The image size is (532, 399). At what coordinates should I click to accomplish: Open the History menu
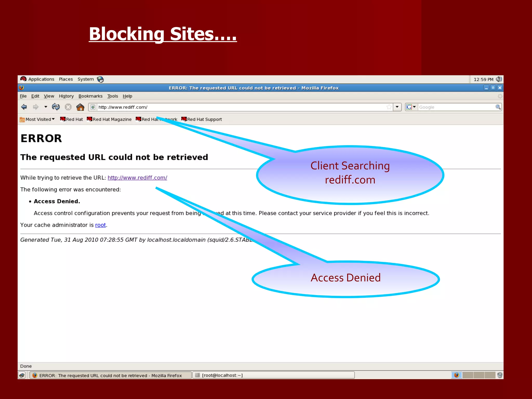click(66, 96)
